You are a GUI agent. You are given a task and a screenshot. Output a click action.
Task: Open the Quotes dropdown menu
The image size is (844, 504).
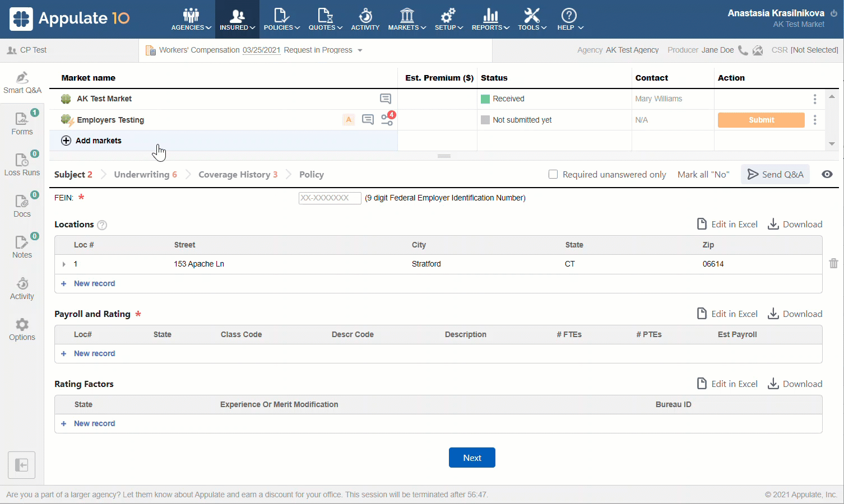pos(326,19)
